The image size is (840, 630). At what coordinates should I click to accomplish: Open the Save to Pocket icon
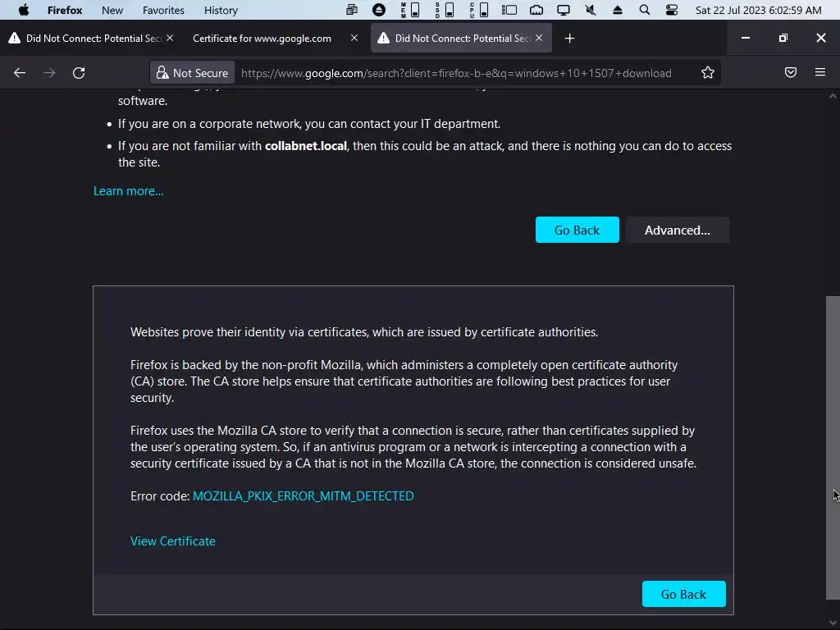(791, 72)
